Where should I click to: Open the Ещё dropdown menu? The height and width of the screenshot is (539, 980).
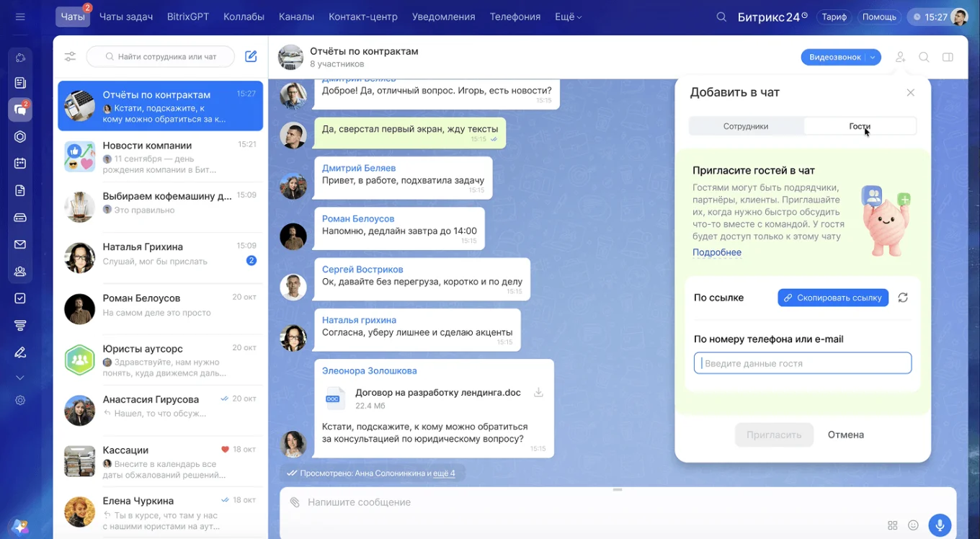click(568, 17)
